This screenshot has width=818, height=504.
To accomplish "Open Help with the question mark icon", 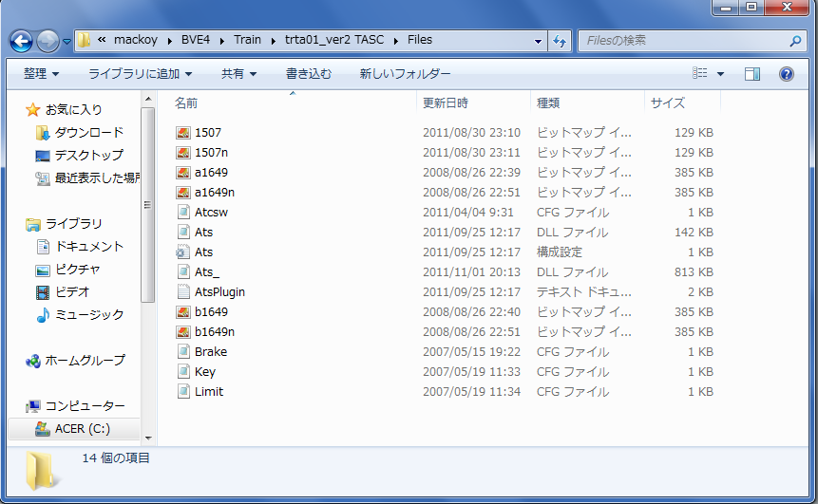I will click(x=787, y=74).
